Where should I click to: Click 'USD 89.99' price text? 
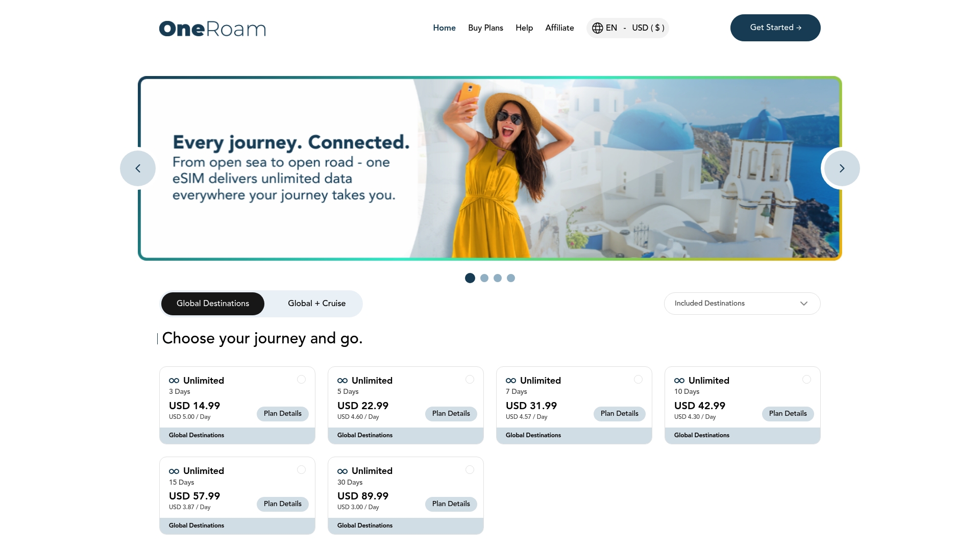tap(363, 496)
